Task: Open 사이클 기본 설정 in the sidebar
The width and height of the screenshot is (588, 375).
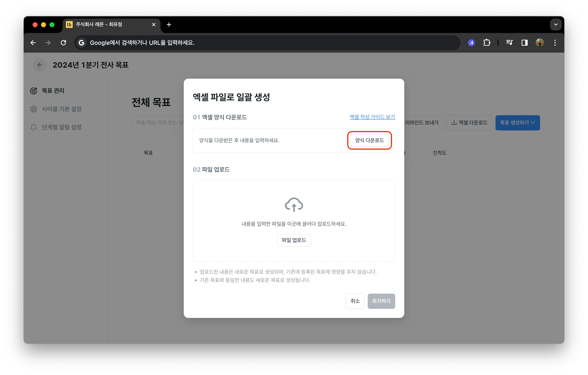Action: pyautogui.click(x=61, y=109)
